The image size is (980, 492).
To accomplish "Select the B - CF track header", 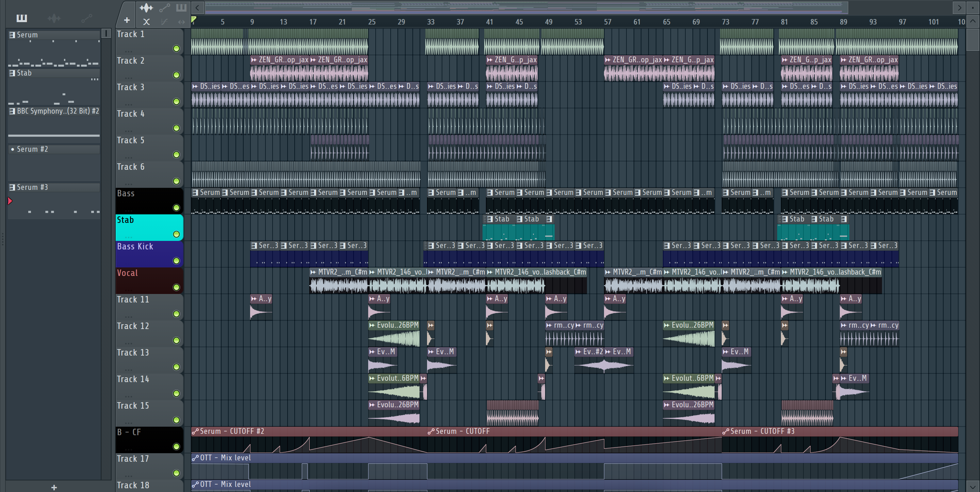I will click(x=149, y=440).
